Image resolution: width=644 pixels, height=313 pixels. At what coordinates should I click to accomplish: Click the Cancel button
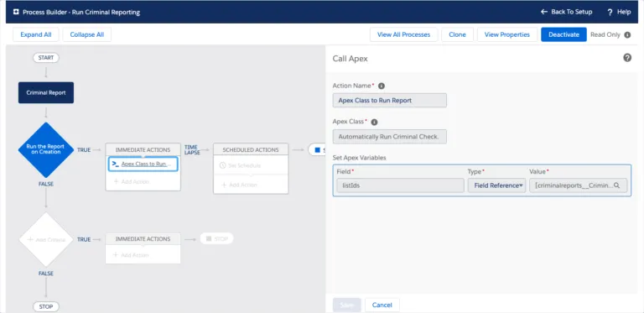pyautogui.click(x=382, y=305)
